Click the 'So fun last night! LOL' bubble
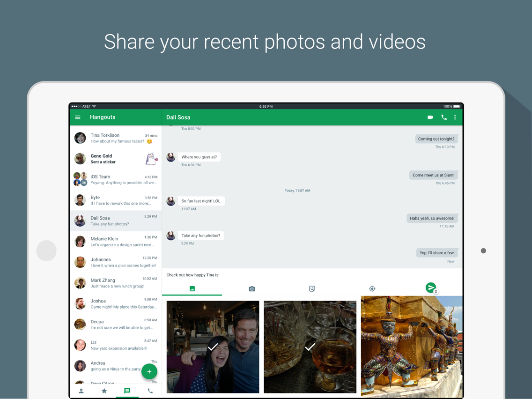 click(201, 201)
